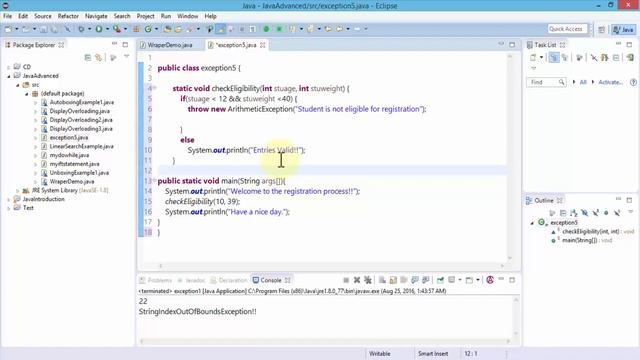Click the New file icon in toolbar
The width and height of the screenshot is (640, 360).
8,29
